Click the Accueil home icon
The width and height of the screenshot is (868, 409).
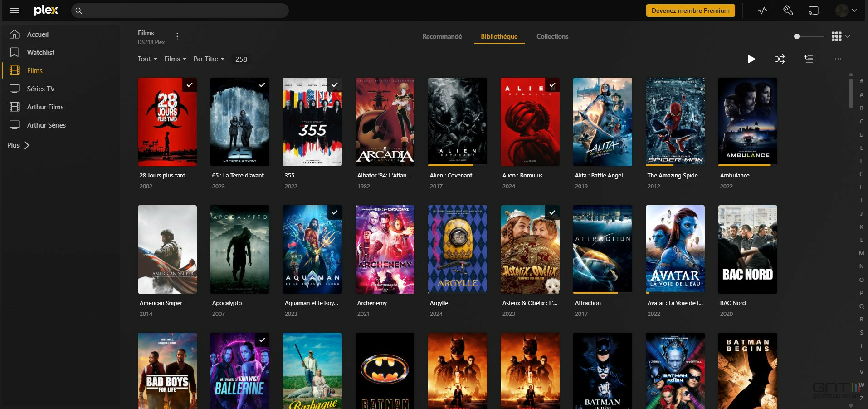(x=15, y=34)
